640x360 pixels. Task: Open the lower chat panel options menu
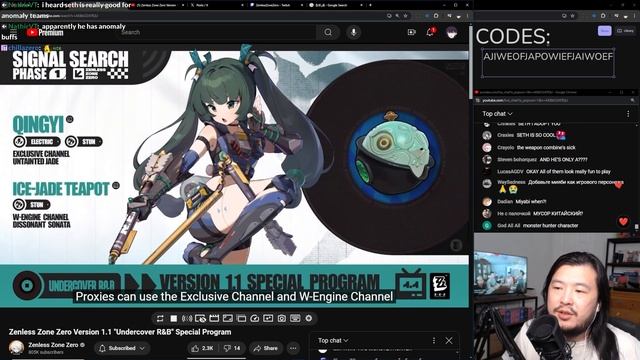pyautogui.click(x=434, y=340)
